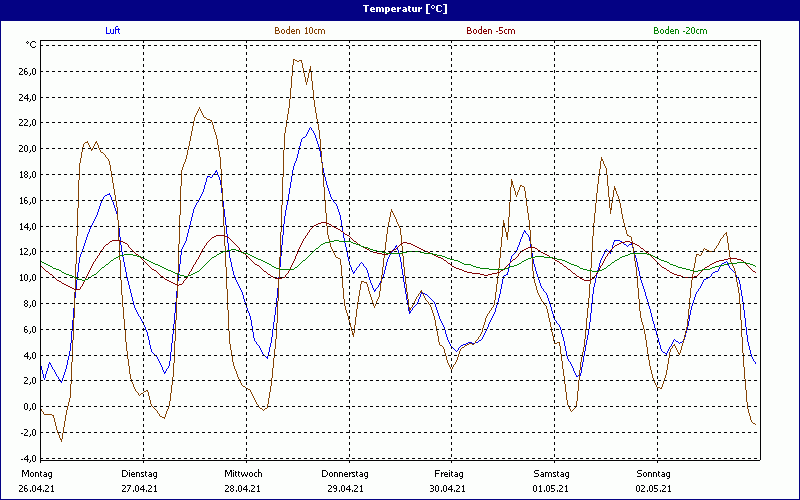Image resolution: width=800 pixels, height=500 pixels.
Task: Click the 26.04.21 date label
Action: (x=37, y=488)
